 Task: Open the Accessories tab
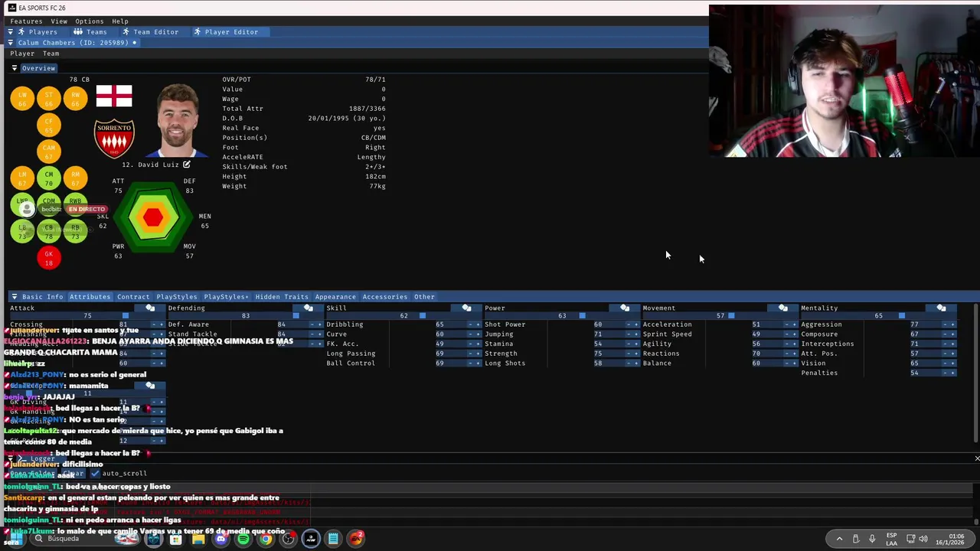coord(385,297)
